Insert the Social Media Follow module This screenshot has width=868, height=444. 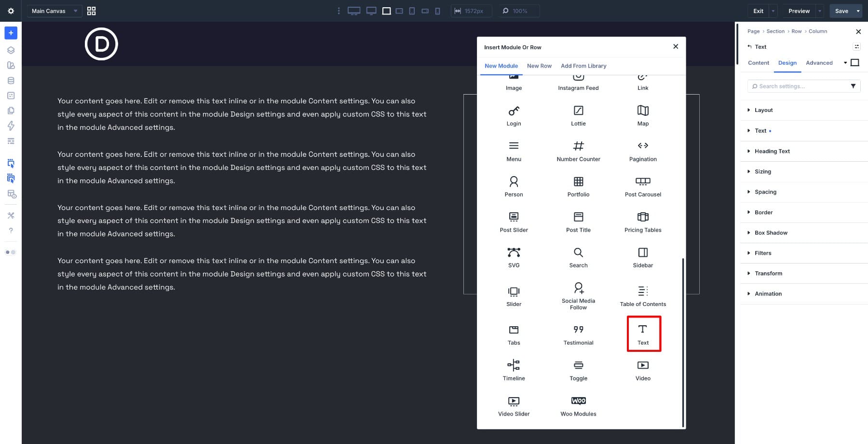pyautogui.click(x=578, y=296)
